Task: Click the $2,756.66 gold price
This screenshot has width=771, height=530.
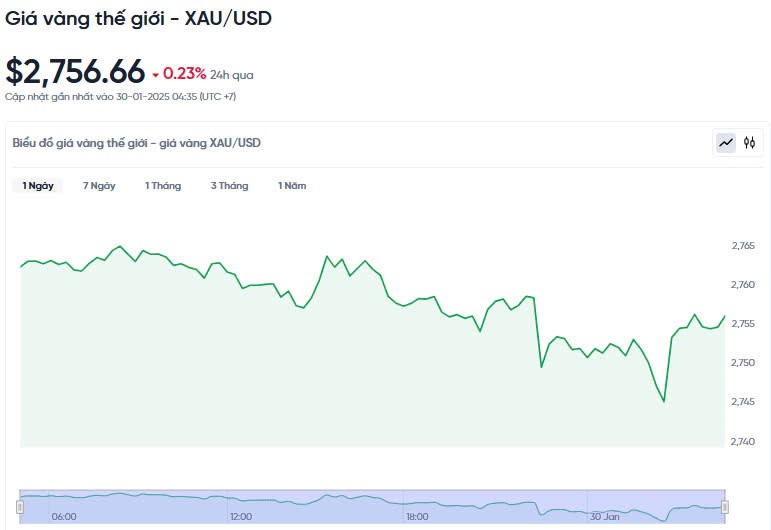Action: coord(75,72)
